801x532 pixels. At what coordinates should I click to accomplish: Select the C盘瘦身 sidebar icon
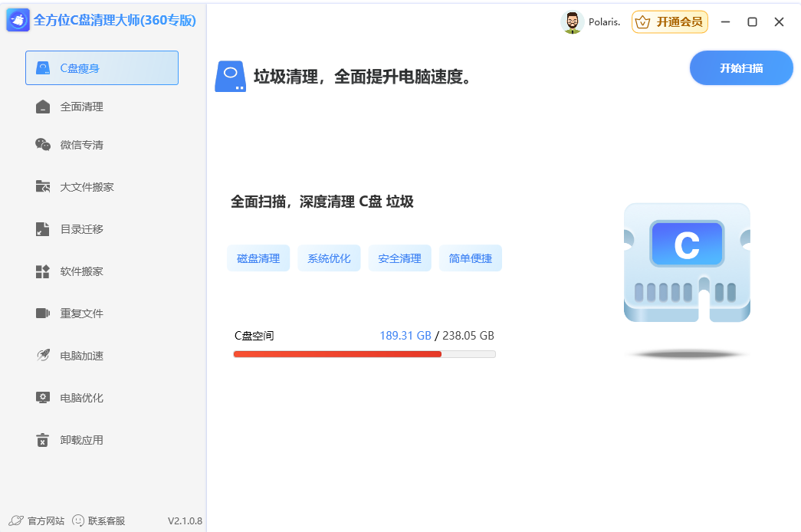(x=44, y=67)
